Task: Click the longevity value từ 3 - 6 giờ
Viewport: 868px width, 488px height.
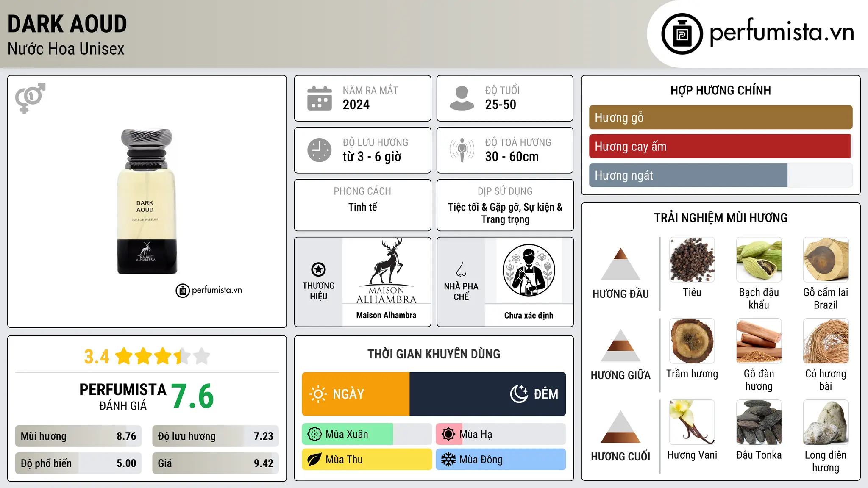Action: pos(372,157)
